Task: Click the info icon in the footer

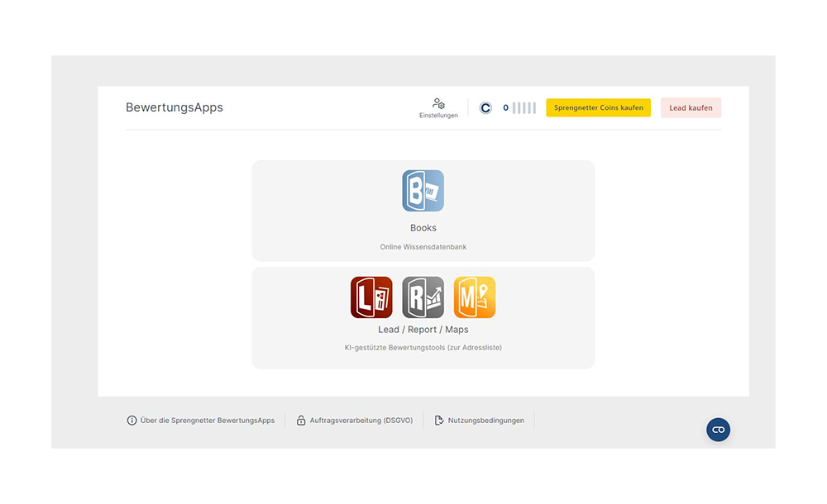Action: click(131, 421)
